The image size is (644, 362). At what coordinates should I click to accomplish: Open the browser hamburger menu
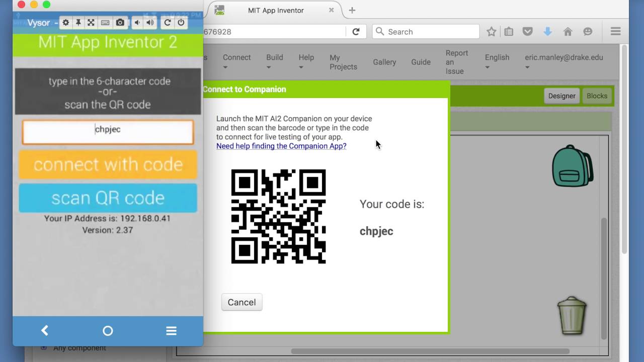click(615, 32)
